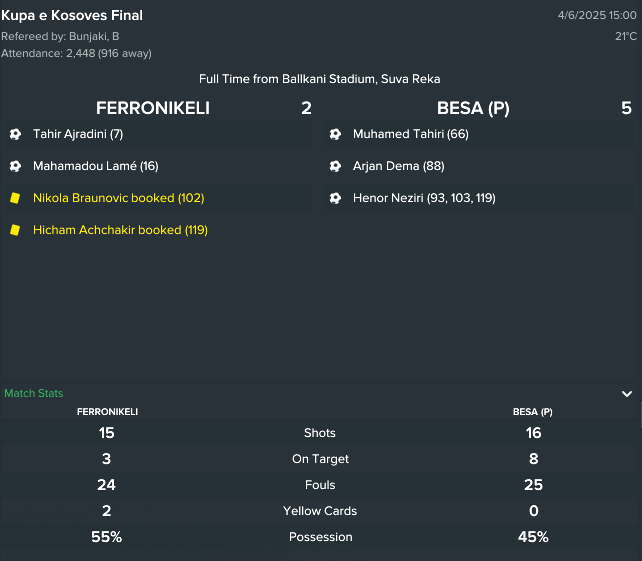Click the FERRONIKELI team name heading
642x561 pixels.
tap(153, 108)
